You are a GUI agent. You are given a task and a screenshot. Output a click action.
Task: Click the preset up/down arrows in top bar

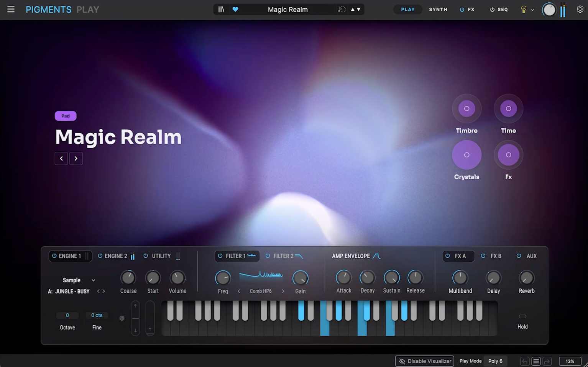(x=355, y=9)
